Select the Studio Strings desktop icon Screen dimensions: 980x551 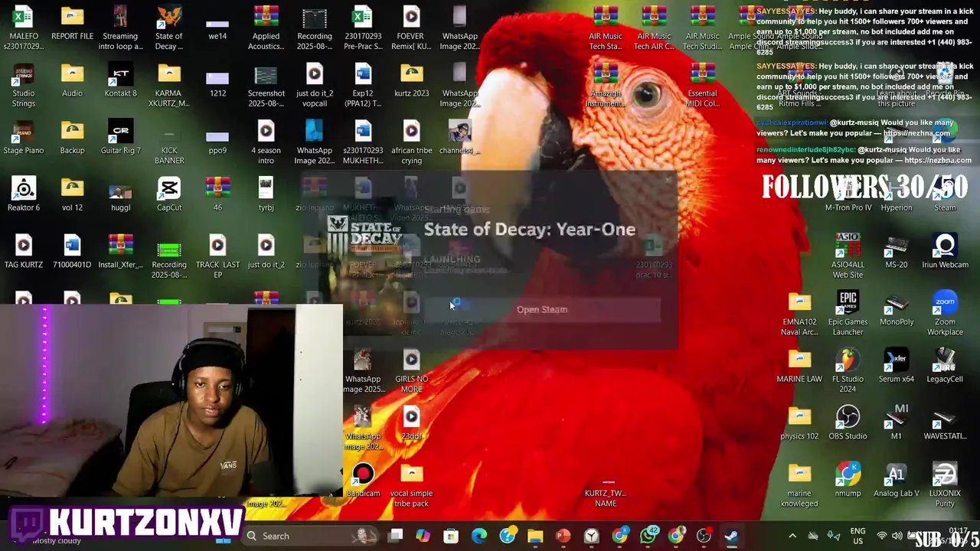click(24, 85)
